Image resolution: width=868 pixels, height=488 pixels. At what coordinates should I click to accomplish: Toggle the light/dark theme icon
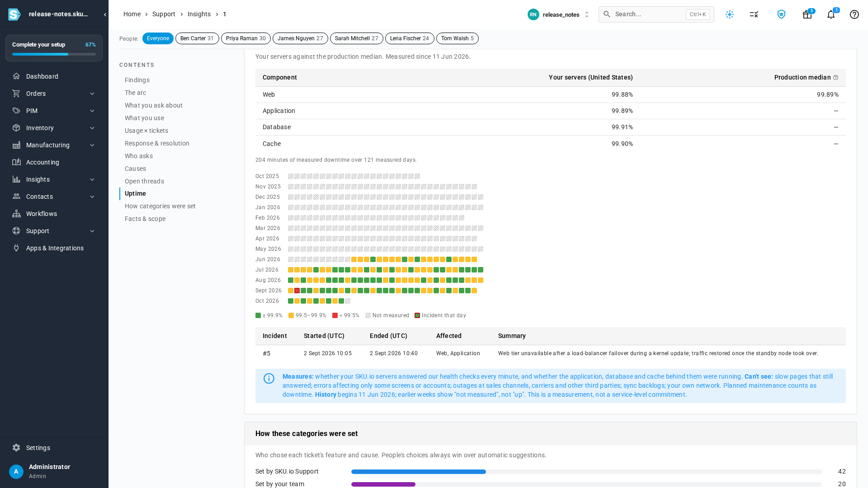pyautogui.click(x=730, y=14)
